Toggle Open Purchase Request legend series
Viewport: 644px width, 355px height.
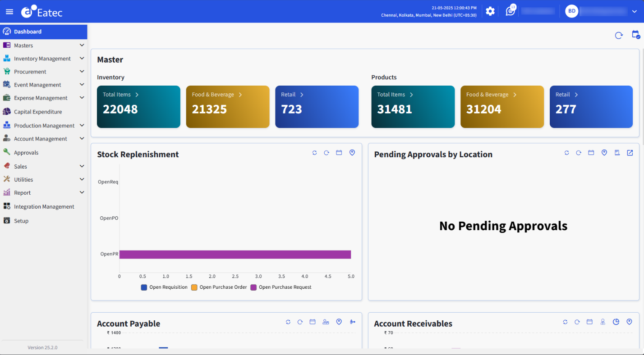(x=281, y=287)
